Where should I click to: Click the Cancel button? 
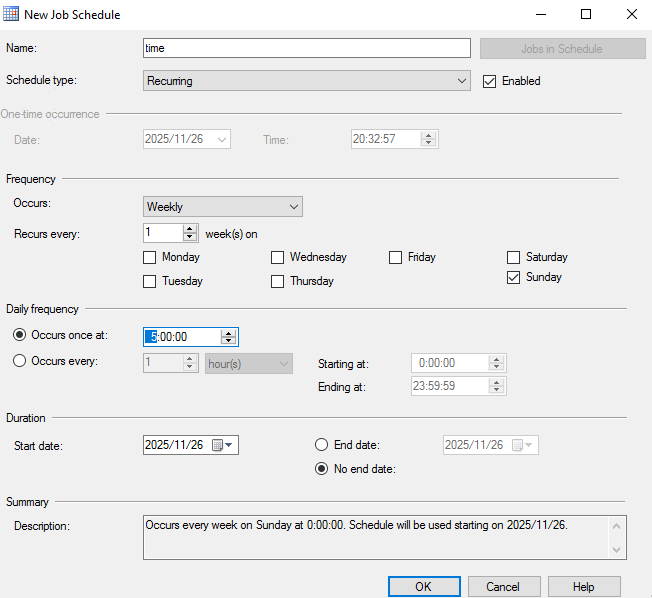(502, 587)
